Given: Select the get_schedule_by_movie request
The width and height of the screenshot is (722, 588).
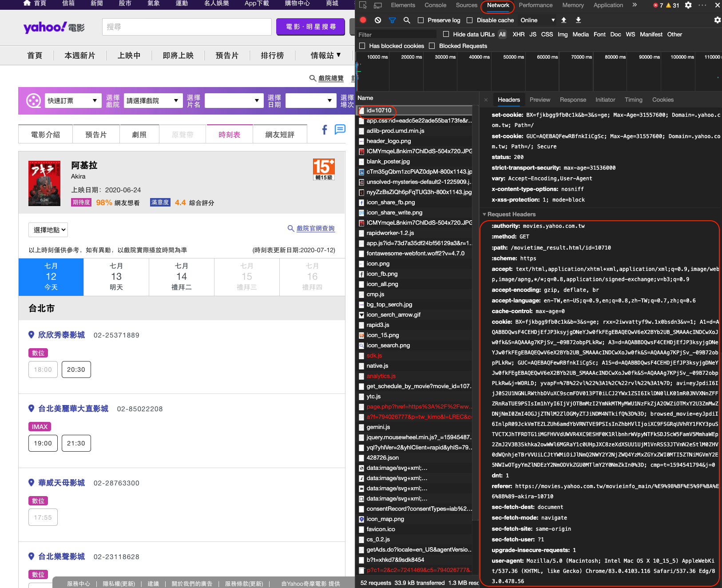Looking at the screenshot, I should [415, 386].
